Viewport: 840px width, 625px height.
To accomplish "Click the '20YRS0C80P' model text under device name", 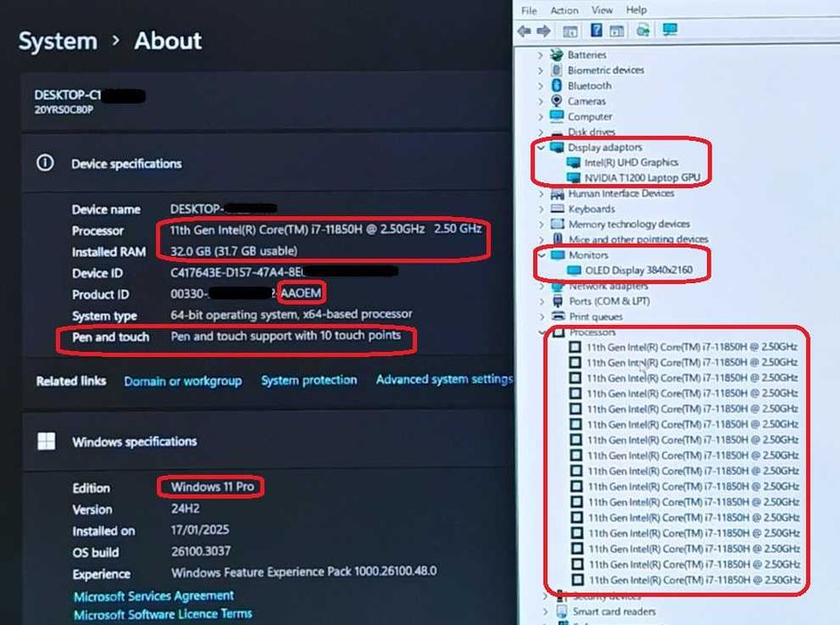I will click(x=63, y=109).
